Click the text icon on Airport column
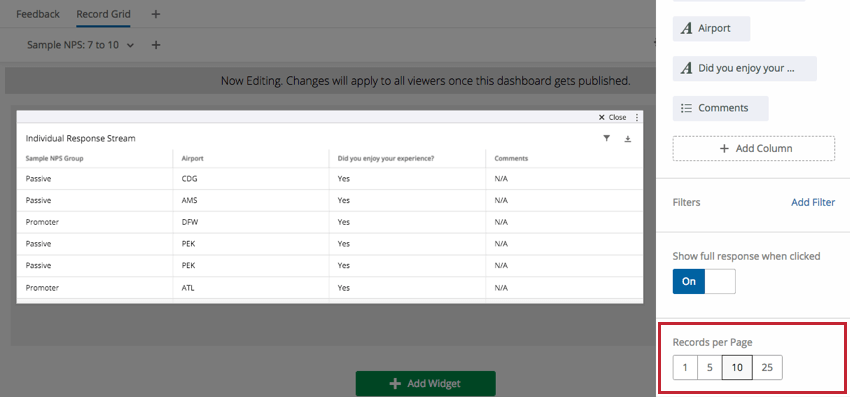This screenshot has height=397, width=850. click(686, 29)
